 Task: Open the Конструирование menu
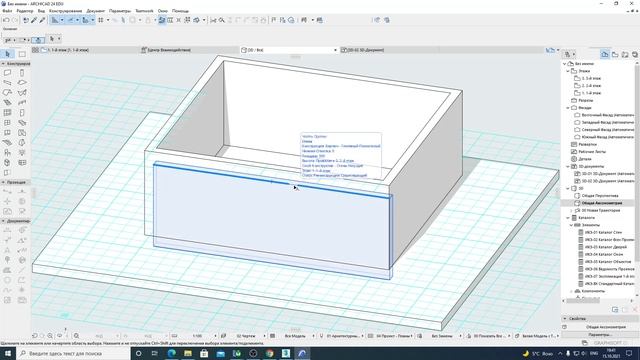click(65, 11)
